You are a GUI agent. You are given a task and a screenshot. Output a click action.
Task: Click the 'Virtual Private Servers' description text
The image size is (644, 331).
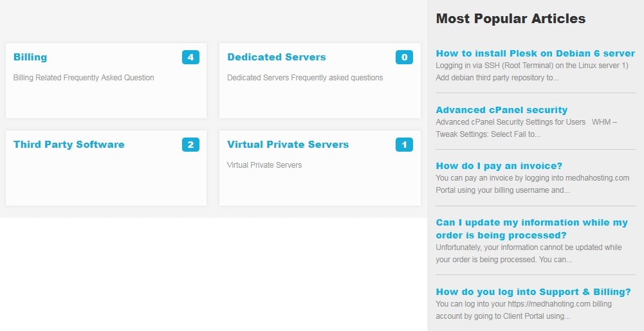pos(264,165)
